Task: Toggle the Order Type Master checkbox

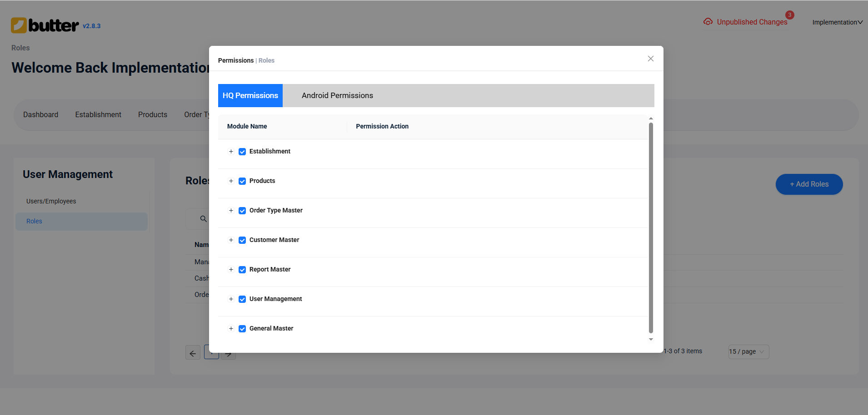Action: (x=242, y=211)
